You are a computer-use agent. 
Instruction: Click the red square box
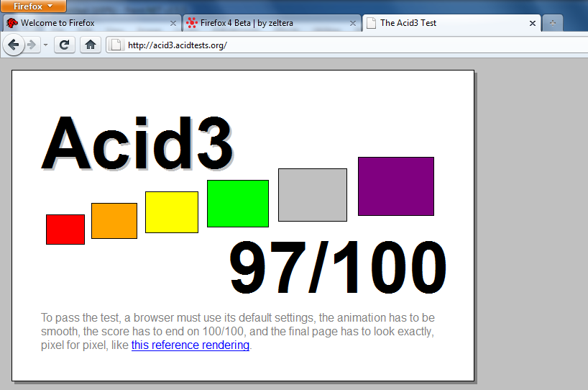coord(65,230)
